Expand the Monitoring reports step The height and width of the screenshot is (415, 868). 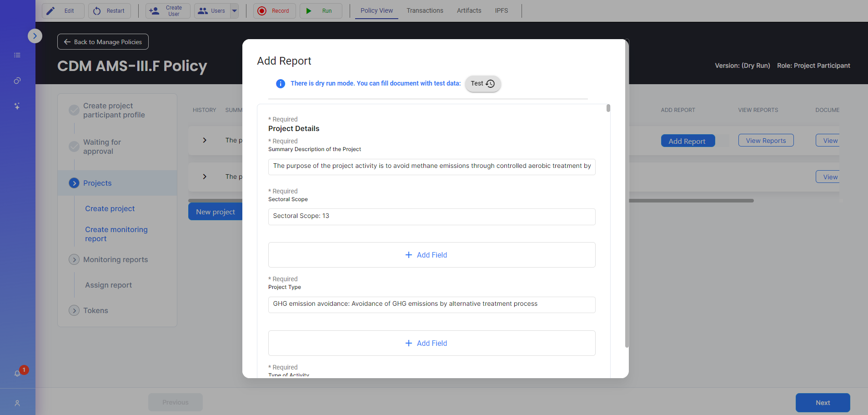click(x=74, y=259)
